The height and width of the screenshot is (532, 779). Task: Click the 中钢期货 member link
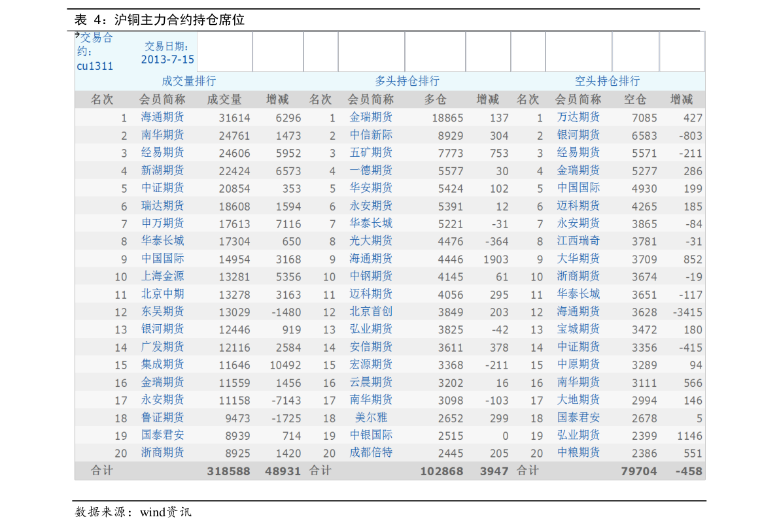coord(371,276)
